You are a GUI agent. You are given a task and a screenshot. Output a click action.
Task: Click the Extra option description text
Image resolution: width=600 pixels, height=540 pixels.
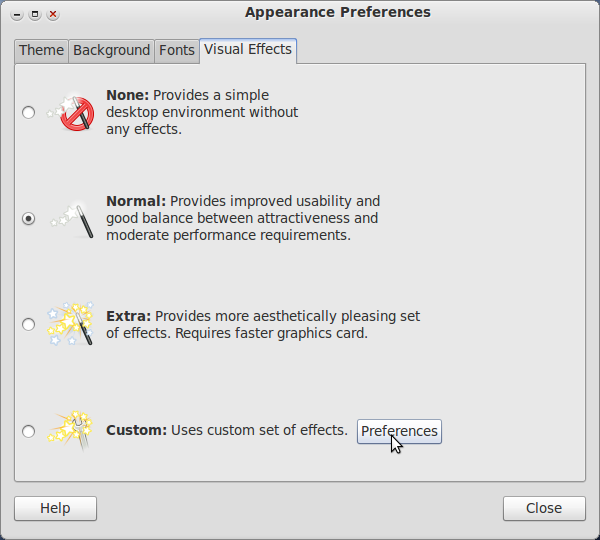click(x=263, y=325)
